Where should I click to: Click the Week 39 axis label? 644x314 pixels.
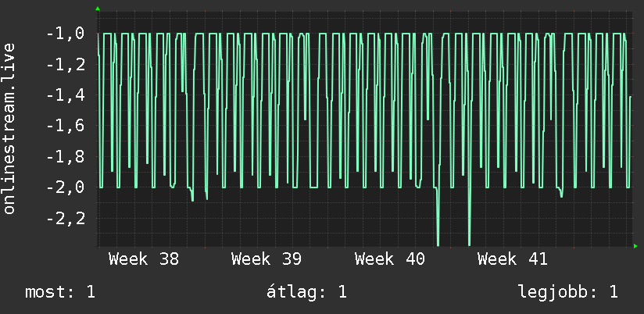point(267,259)
